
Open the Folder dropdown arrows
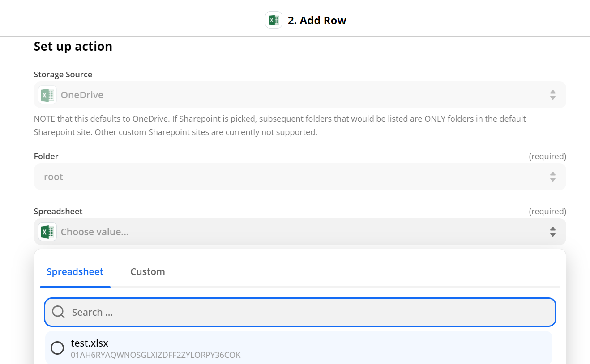tap(552, 177)
